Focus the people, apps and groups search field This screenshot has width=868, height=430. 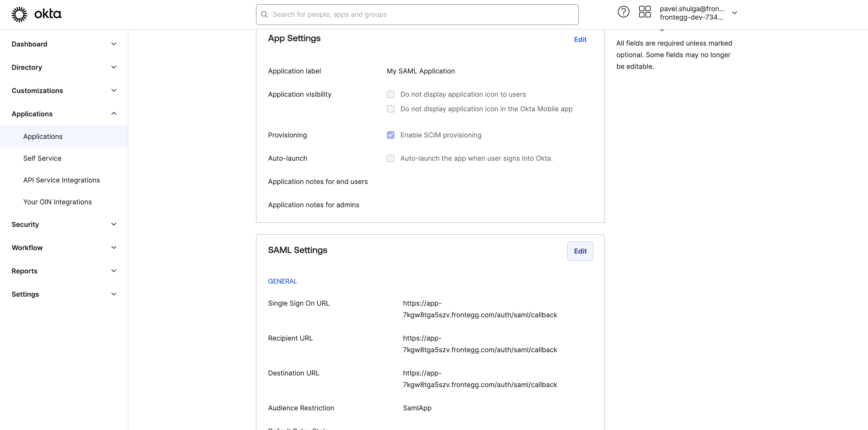click(x=417, y=15)
